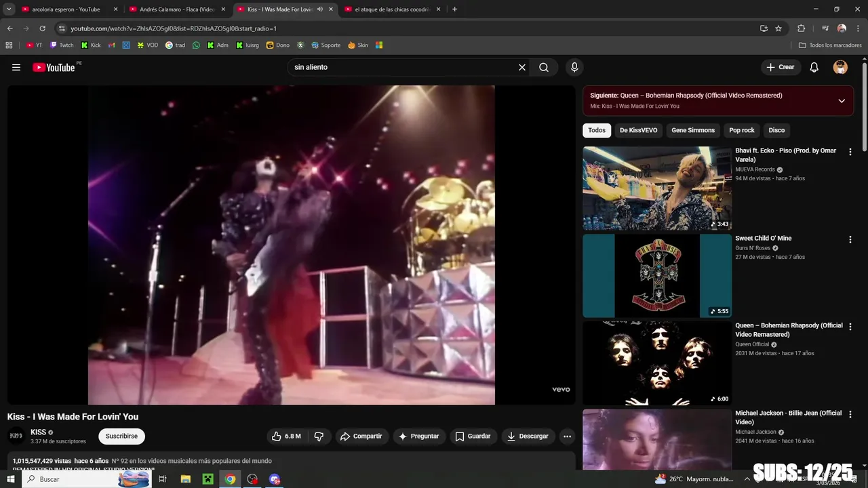Image resolution: width=868 pixels, height=488 pixels.
Task: Open Soporte bookmark
Action: (x=326, y=45)
